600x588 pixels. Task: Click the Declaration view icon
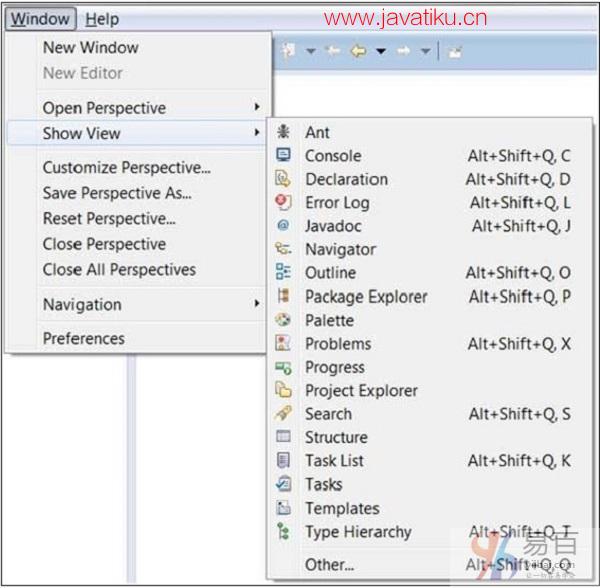[283, 179]
